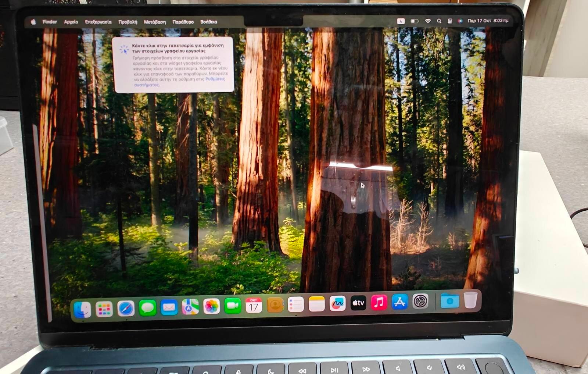Open the Αρχείο menu
The image size is (588, 374).
(71, 22)
